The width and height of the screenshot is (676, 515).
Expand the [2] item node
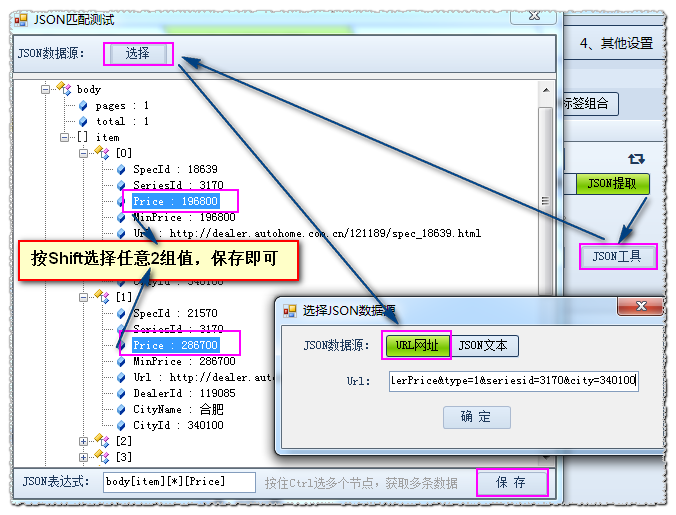[84, 441]
